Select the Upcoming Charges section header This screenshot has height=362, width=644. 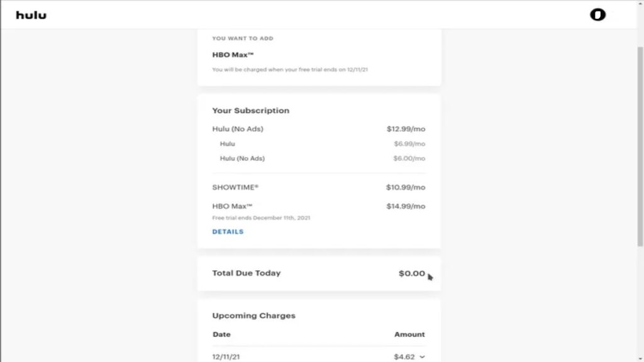tap(253, 315)
